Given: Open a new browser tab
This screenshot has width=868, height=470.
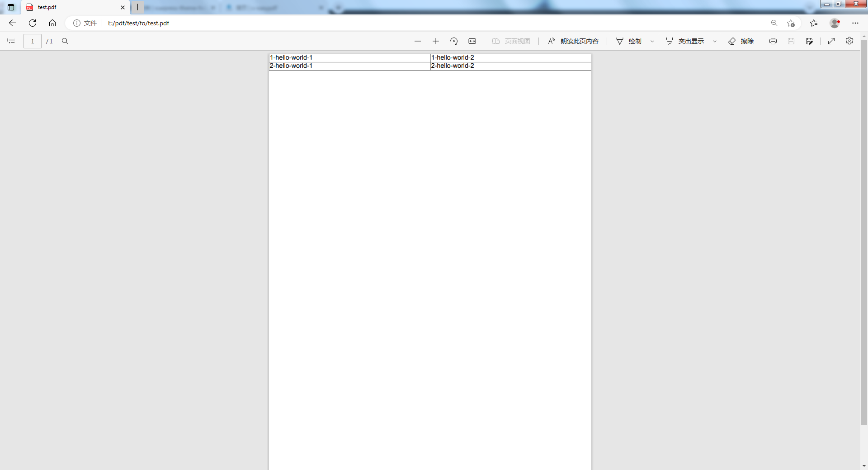Looking at the screenshot, I should tap(137, 7).
